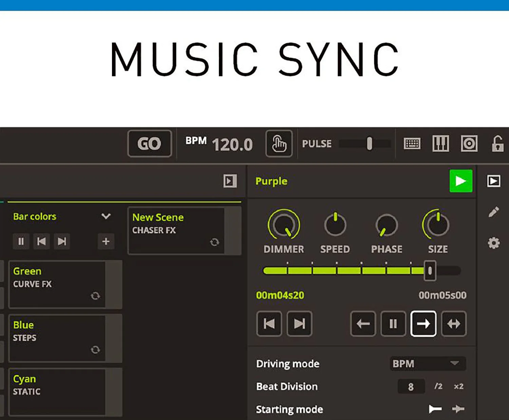Viewport: 509px width, 420px height.
Task: Click the DIMMER knob
Action: point(284,224)
